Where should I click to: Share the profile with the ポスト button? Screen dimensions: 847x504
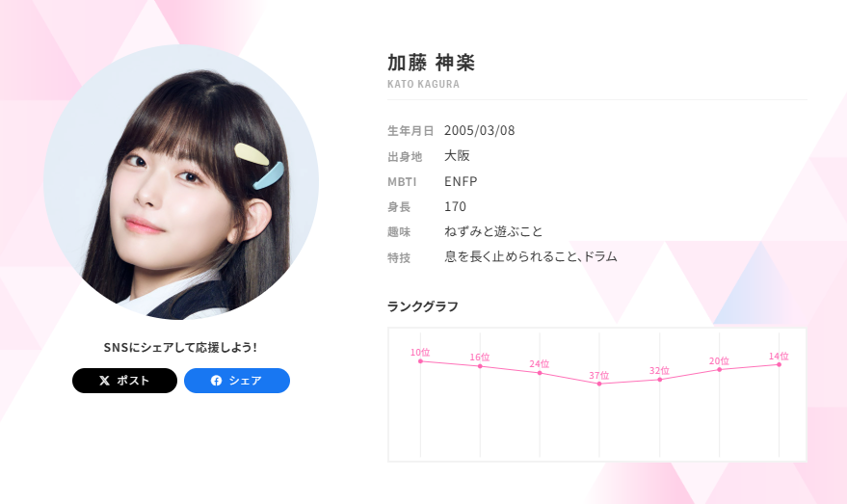click(x=124, y=381)
